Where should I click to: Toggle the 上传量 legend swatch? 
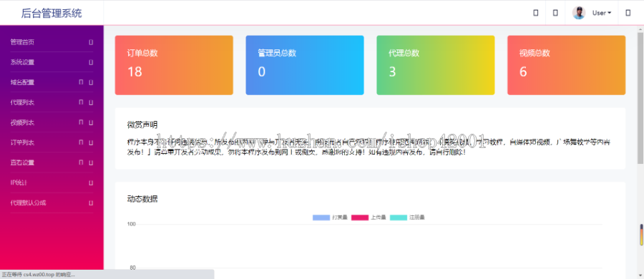(360, 217)
